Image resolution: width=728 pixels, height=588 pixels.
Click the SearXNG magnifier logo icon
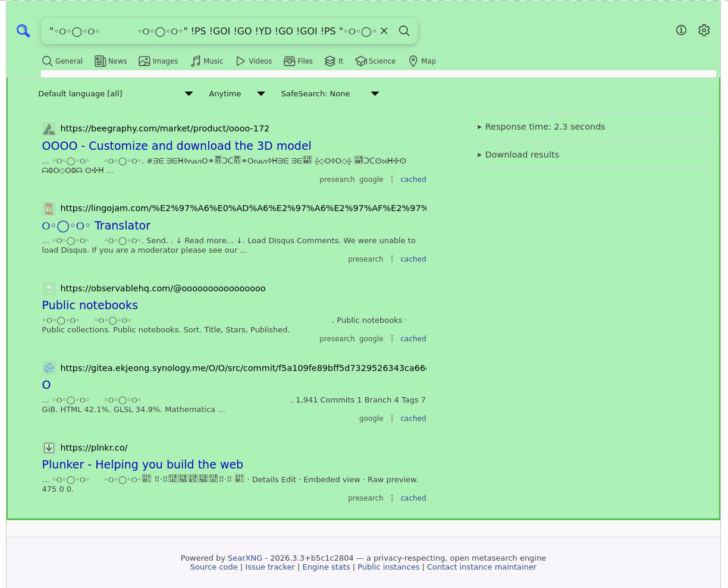click(x=23, y=31)
